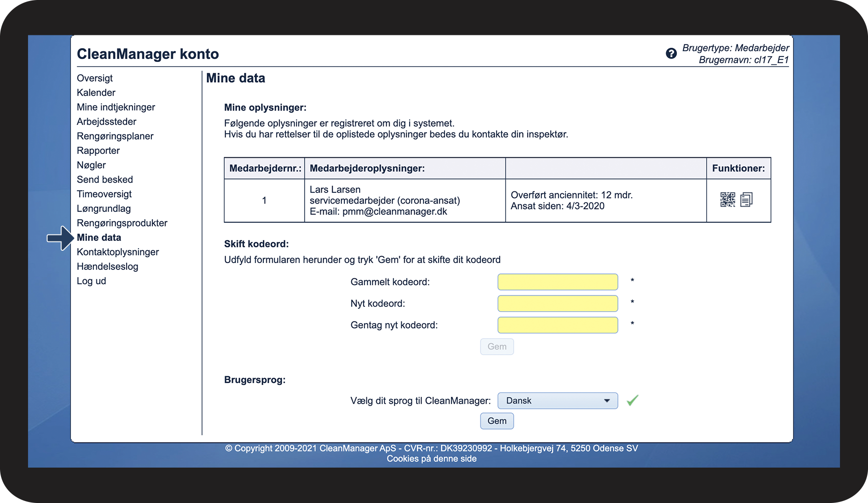
Task: Focus the Nyt kodeord field
Action: coord(558,304)
